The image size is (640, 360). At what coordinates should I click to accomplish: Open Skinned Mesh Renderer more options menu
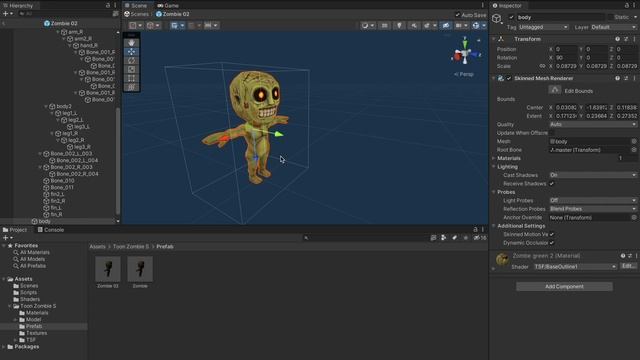[635, 78]
